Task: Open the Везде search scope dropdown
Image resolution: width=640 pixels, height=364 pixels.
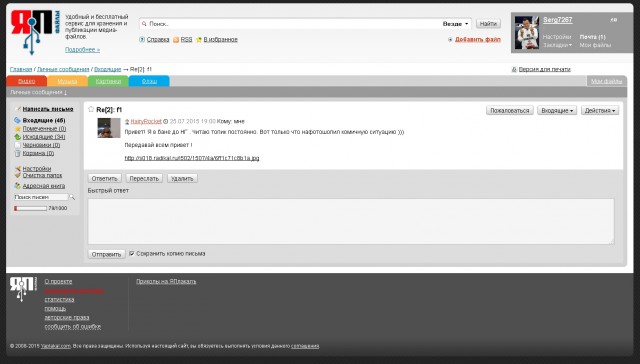Action: click(x=455, y=24)
